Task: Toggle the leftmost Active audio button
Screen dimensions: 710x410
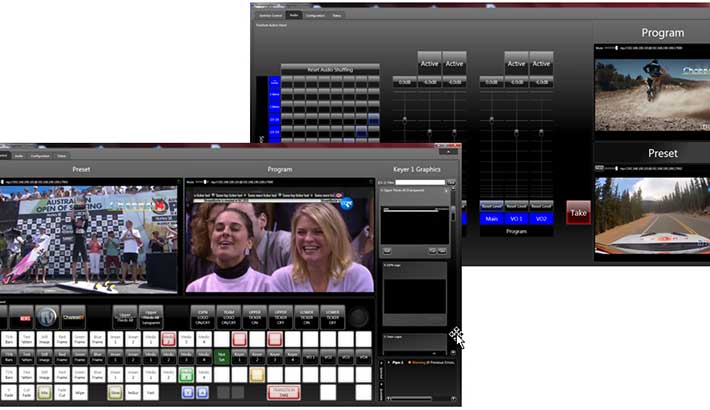Action: pos(430,63)
